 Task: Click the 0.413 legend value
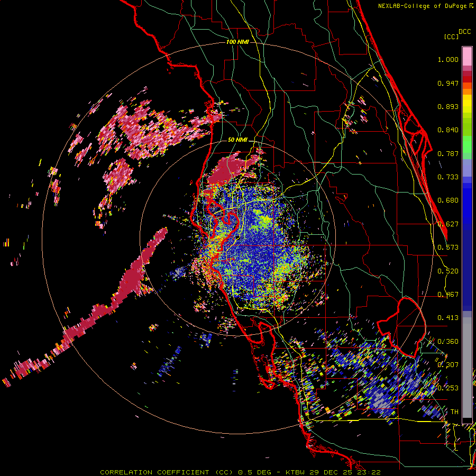click(448, 318)
